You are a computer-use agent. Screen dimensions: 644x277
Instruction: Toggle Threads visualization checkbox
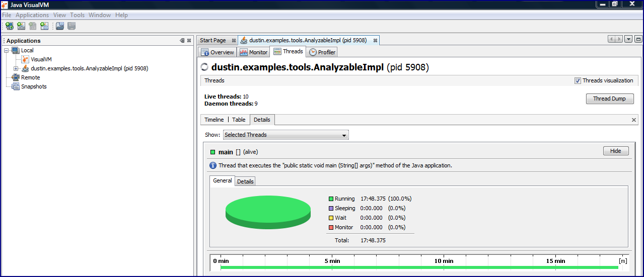tap(578, 80)
